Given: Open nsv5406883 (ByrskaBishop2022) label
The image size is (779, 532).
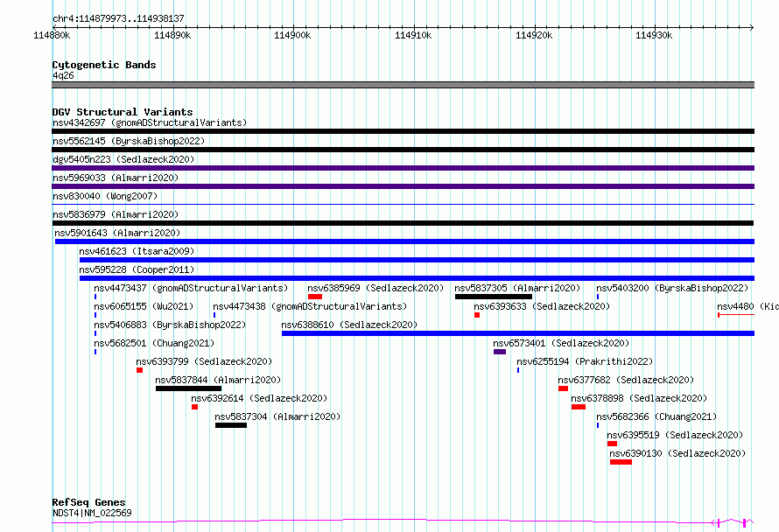Looking at the screenshot, I should 170,325.
